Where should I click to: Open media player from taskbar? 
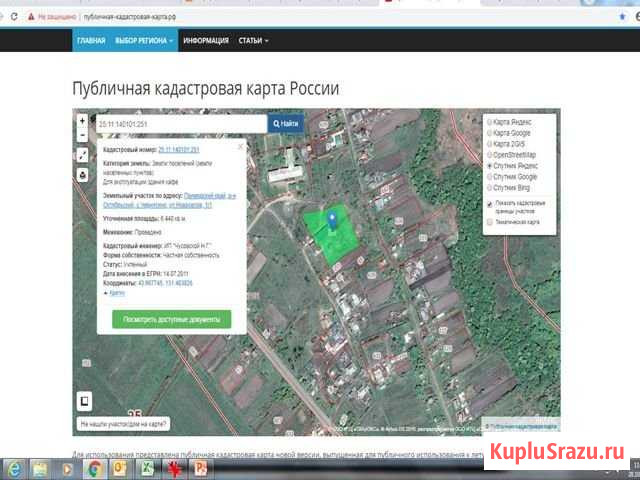[x=67, y=470]
